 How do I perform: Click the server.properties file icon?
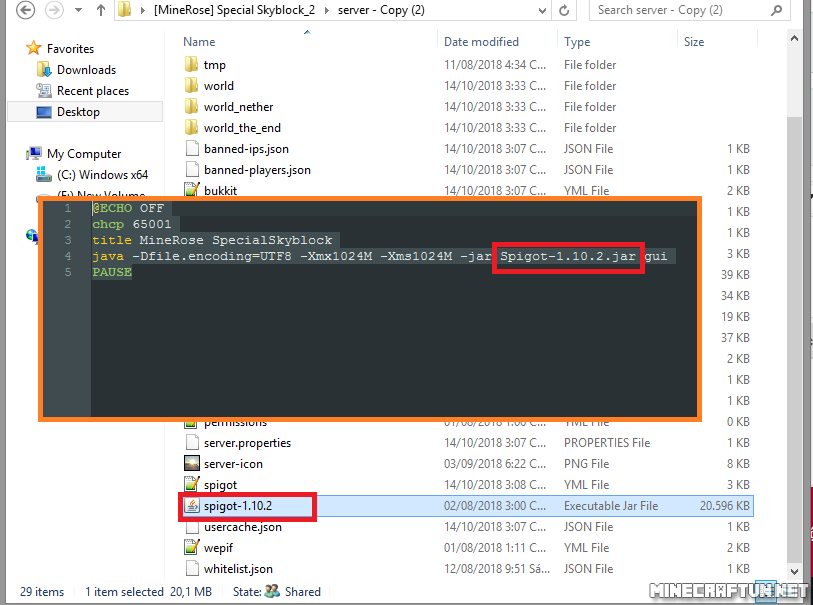(x=192, y=443)
